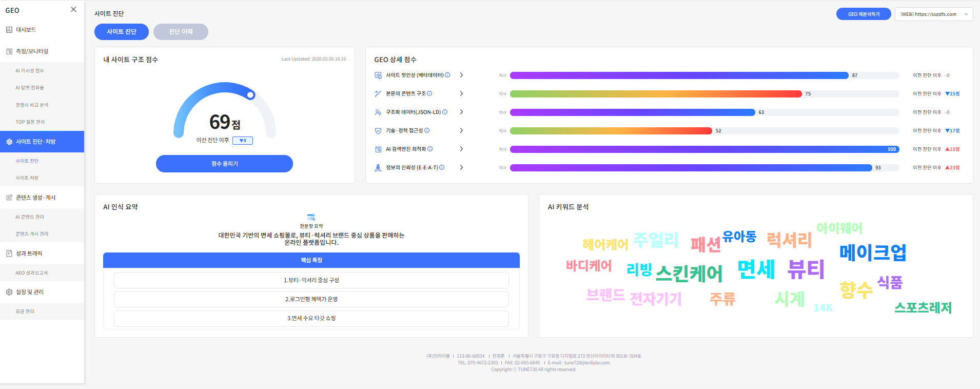
Task: Click the ▼25점 change value for 본문의 콘텐츠 구조
Action: [x=952, y=94]
